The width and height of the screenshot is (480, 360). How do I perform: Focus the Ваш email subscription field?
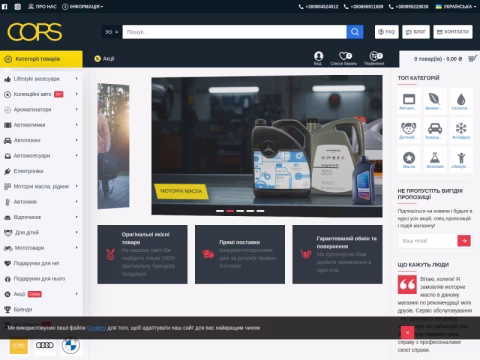point(428,241)
